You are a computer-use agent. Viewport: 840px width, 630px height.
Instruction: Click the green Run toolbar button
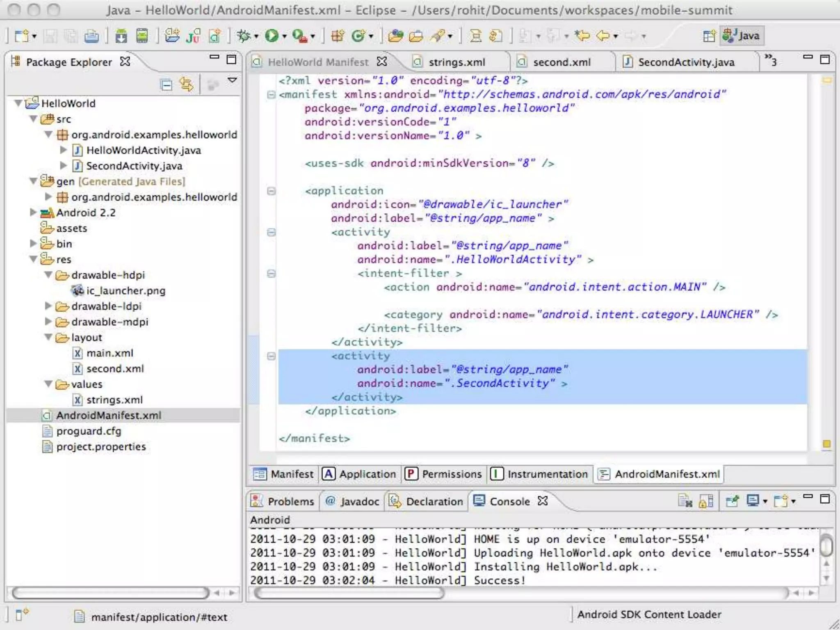tap(271, 36)
